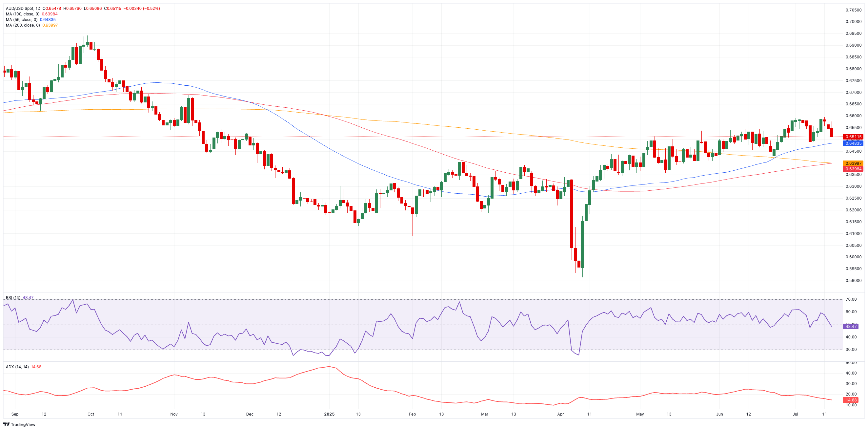Click the TradingView logo icon
This screenshot has width=868, height=430.
tap(7, 424)
